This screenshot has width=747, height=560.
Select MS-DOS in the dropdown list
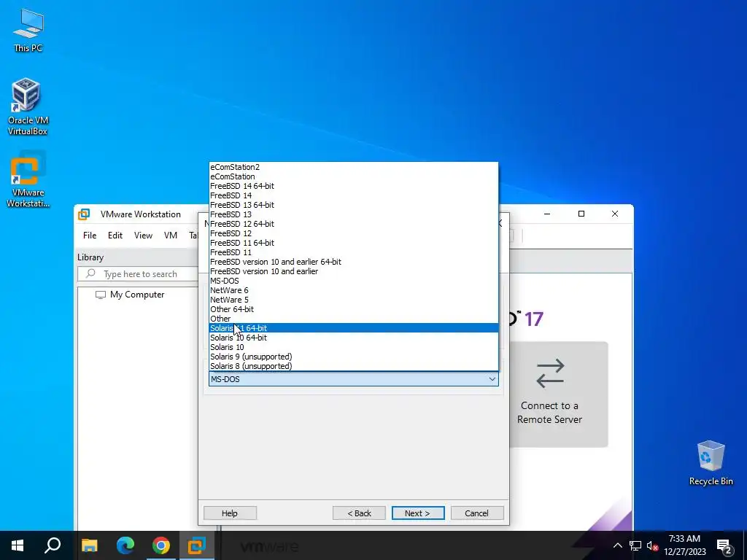354,281
